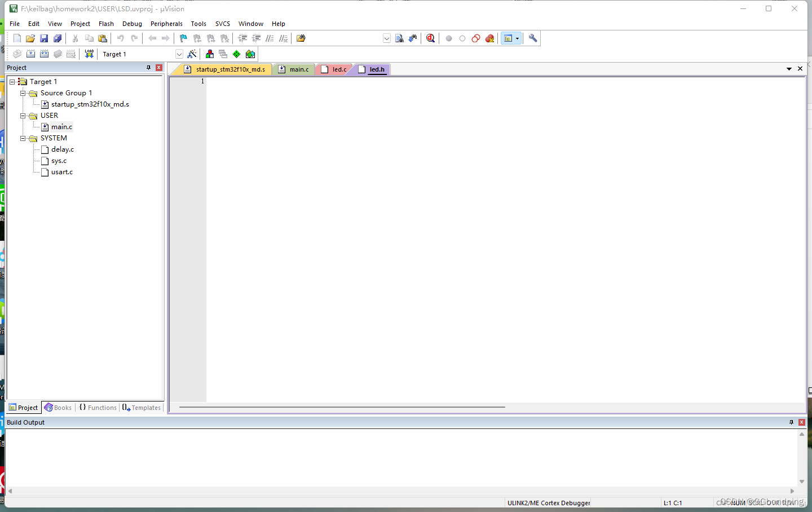Click the Manage Run-Time Environment green diamond icon

click(237, 54)
